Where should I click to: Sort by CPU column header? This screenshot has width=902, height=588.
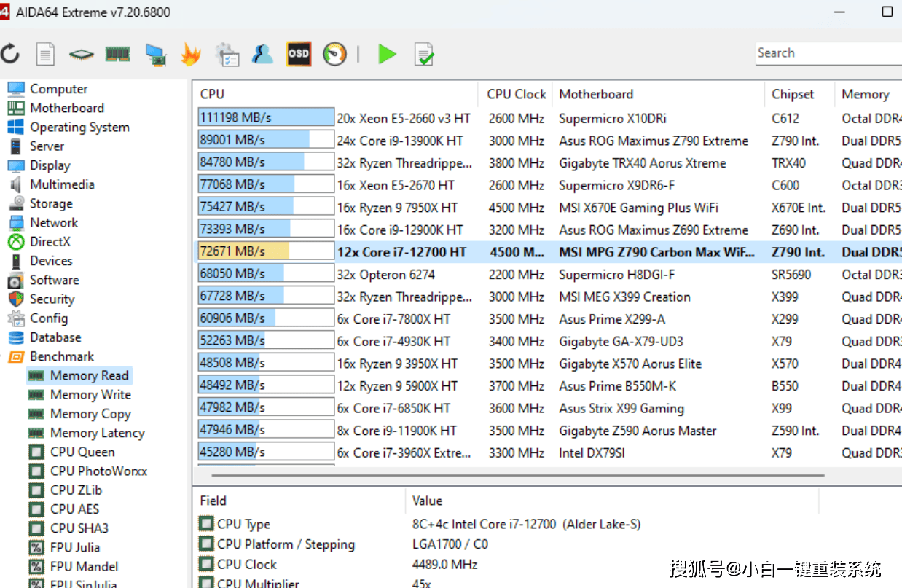pyautogui.click(x=337, y=94)
